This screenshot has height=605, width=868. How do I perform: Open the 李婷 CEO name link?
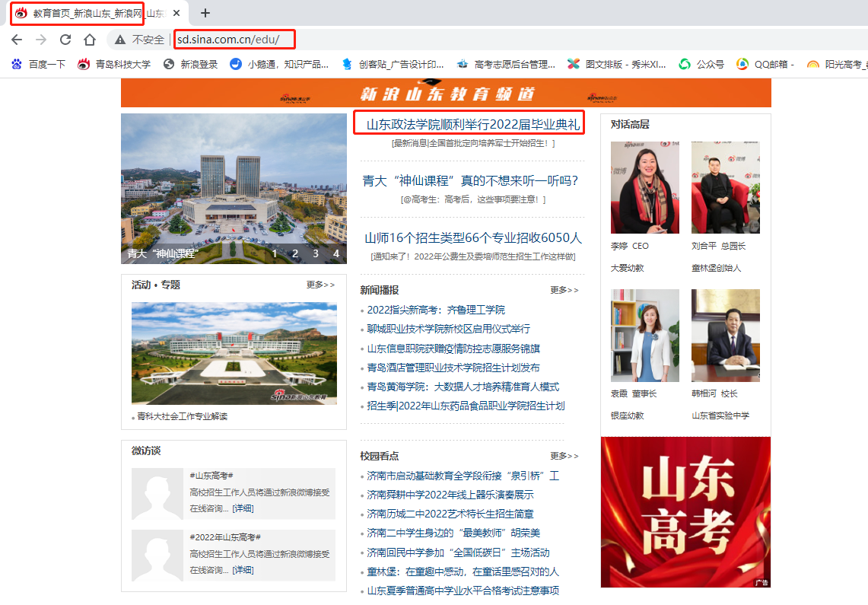point(629,246)
